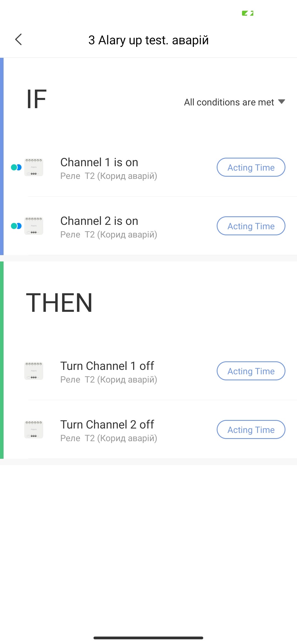Select the 'Channel 1 is on' condition

coord(99,162)
